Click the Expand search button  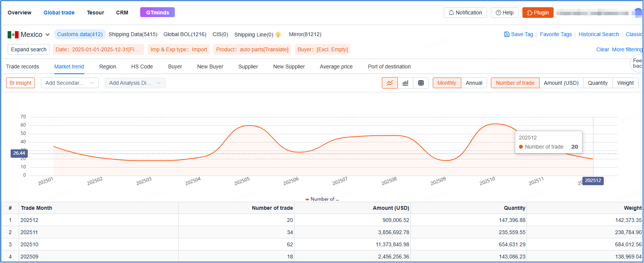click(x=28, y=49)
